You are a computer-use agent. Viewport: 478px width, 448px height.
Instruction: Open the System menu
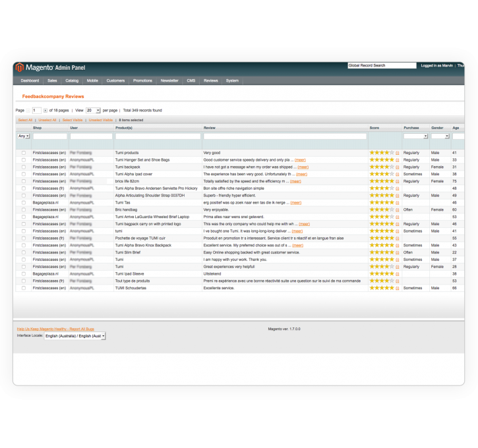pyautogui.click(x=232, y=81)
